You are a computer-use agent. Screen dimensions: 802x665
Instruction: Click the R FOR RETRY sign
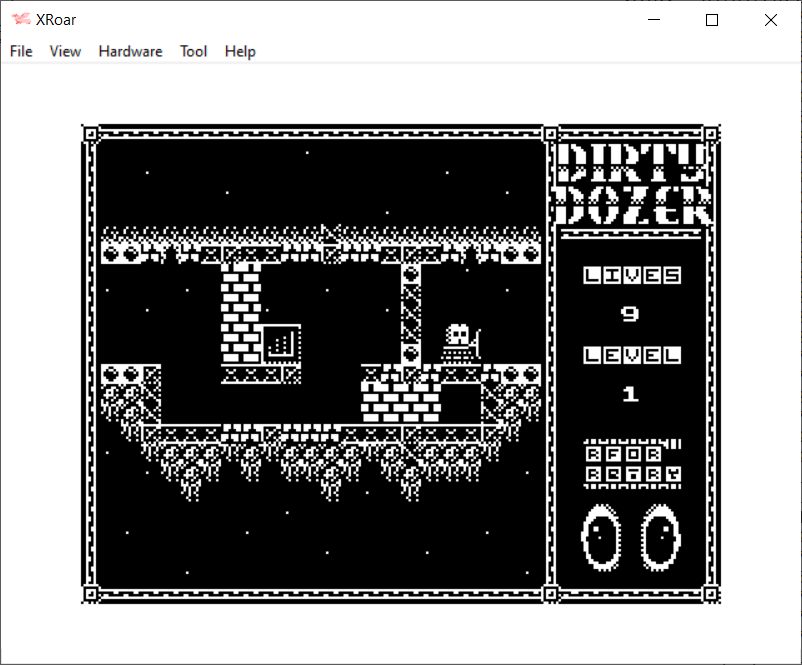pos(632,463)
